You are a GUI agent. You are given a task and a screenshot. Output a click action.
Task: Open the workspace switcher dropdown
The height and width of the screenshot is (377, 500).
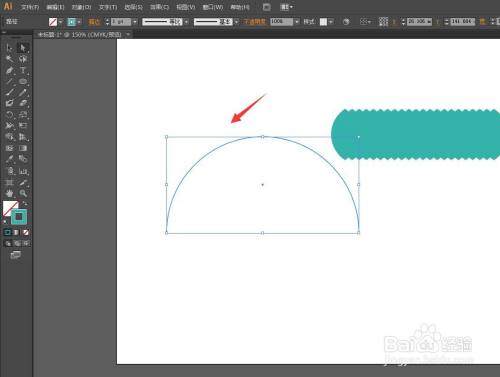click(287, 7)
